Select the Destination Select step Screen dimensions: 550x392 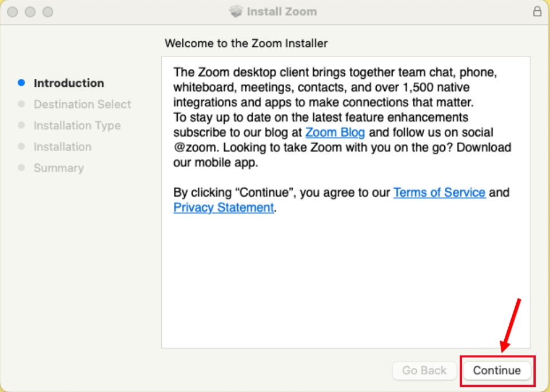point(82,104)
